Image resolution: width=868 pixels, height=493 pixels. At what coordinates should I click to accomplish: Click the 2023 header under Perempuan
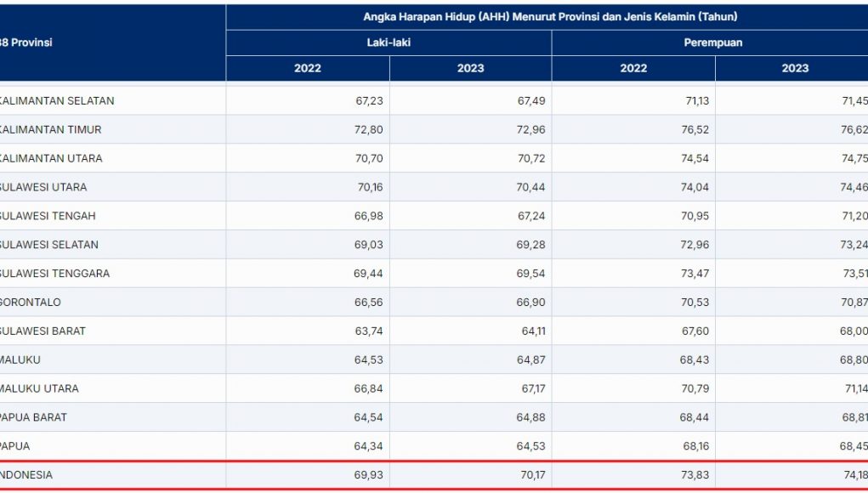coord(795,68)
